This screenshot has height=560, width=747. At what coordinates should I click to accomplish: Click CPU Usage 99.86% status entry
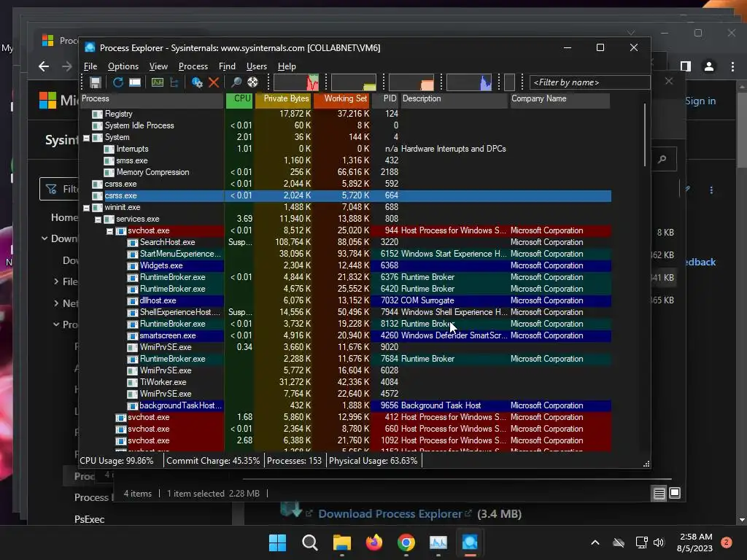coord(117,461)
